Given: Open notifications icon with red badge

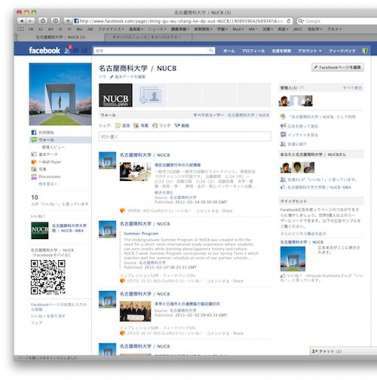Looking at the screenshot, I should click(68, 50).
